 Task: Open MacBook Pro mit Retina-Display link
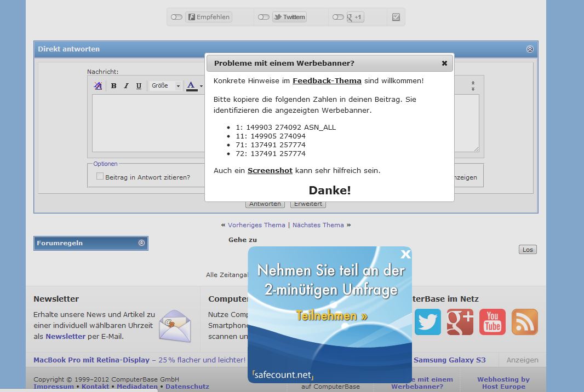pos(91,360)
